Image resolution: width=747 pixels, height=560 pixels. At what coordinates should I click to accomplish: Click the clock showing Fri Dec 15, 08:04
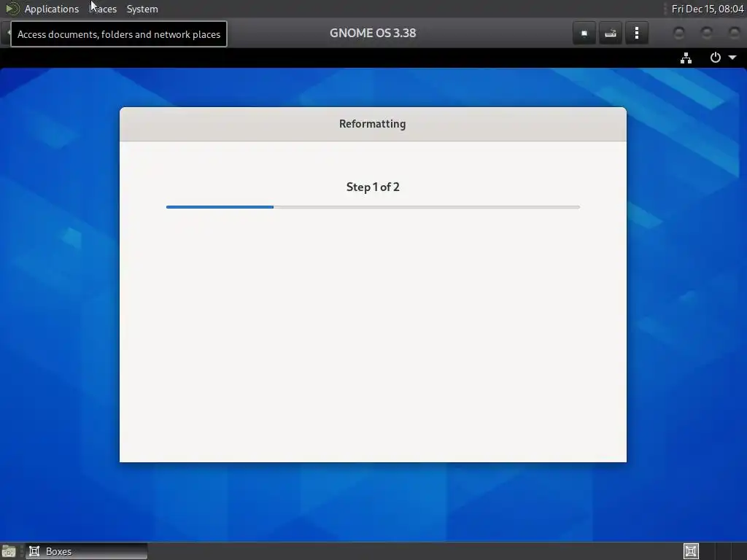(707, 9)
